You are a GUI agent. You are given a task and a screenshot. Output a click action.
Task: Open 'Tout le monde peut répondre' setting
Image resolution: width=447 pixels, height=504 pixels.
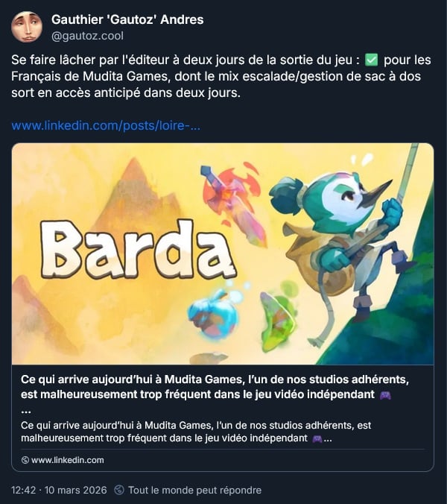click(194, 490)
